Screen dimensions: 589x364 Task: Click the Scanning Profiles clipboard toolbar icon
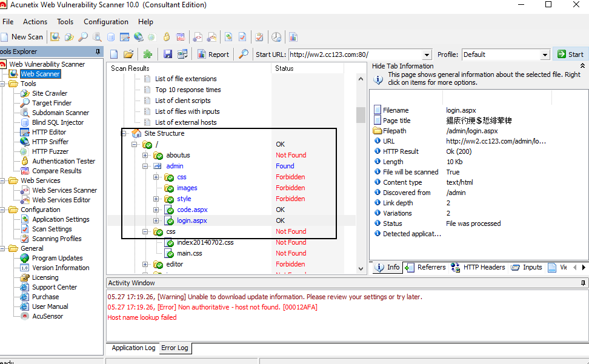click(259, 37)
